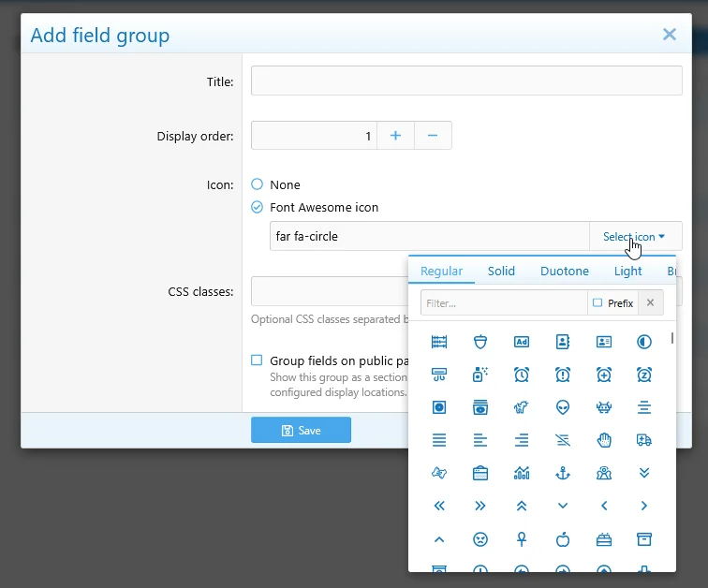Choose the alarm clock icon
The height and width of the screenshot is (588, 708).
522,375
